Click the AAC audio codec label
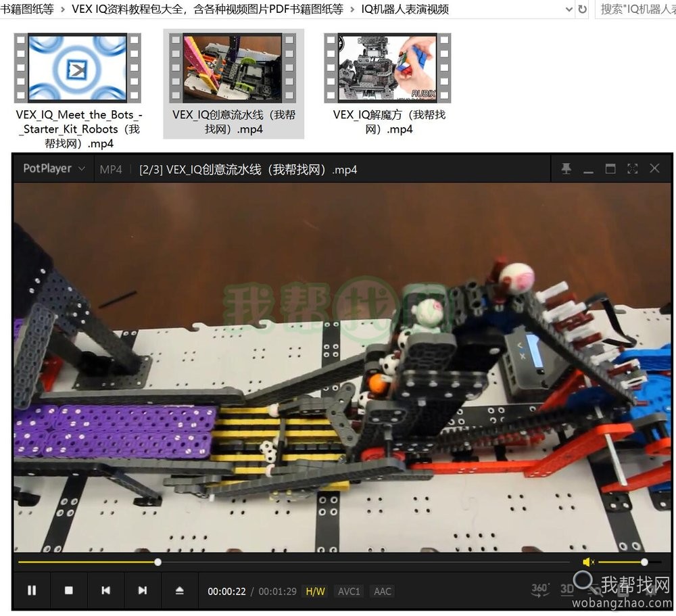Screen dimensions: 676x616 pyautogui.click(x=383, y=592)
